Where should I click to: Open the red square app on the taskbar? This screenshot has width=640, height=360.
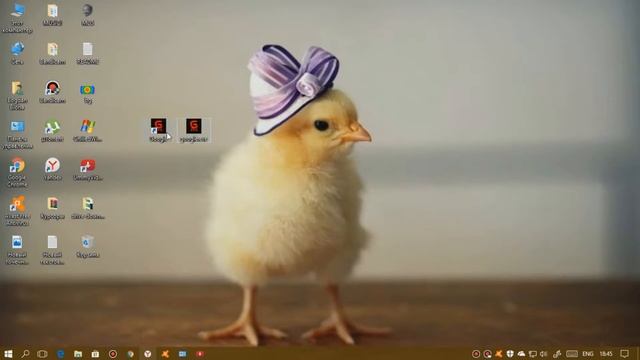tap(200, 353)
